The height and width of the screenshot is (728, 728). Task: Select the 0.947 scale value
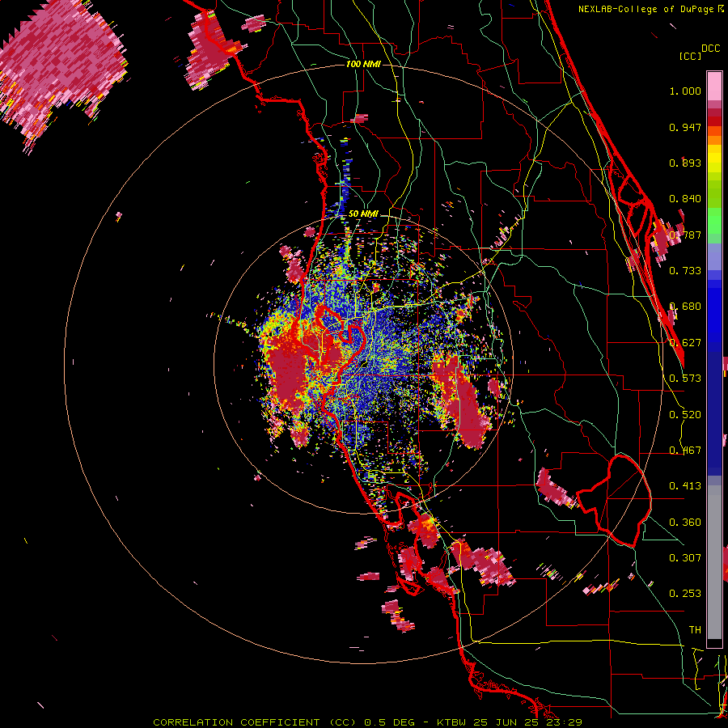(x=685, y=127)
